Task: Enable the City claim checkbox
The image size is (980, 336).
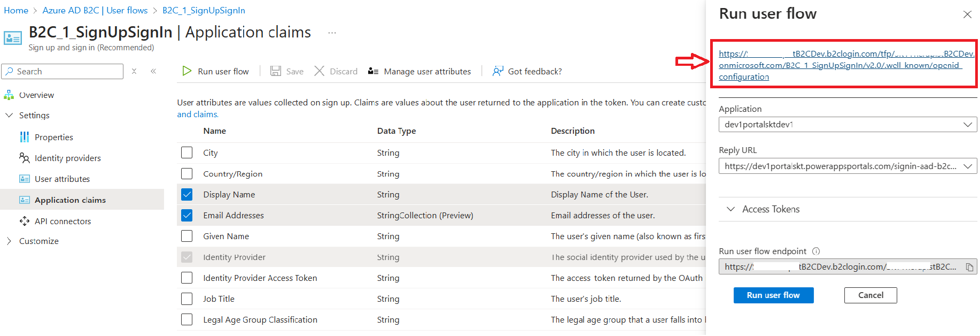Action: pyautogui.click(x=186, y=153)
